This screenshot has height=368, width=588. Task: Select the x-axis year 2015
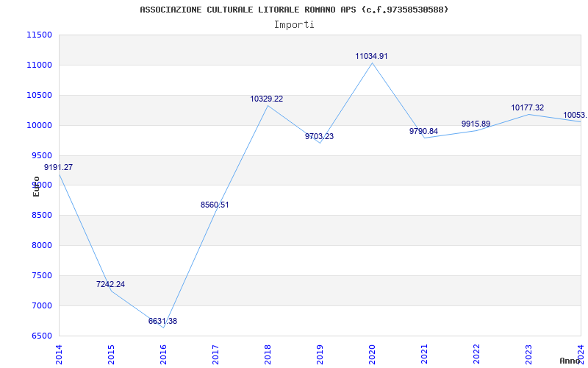pos(111,355)
